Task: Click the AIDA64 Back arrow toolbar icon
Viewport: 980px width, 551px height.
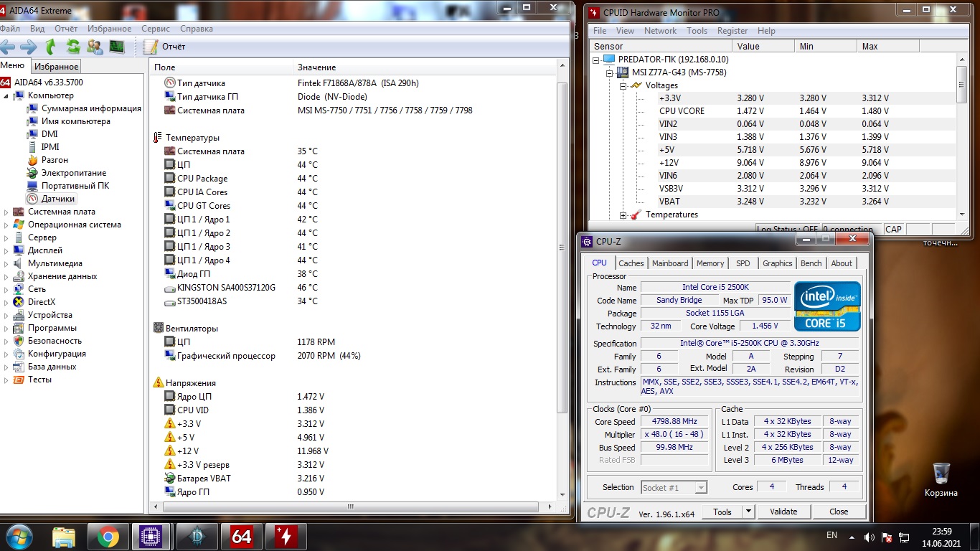Action: coord(8,47)
